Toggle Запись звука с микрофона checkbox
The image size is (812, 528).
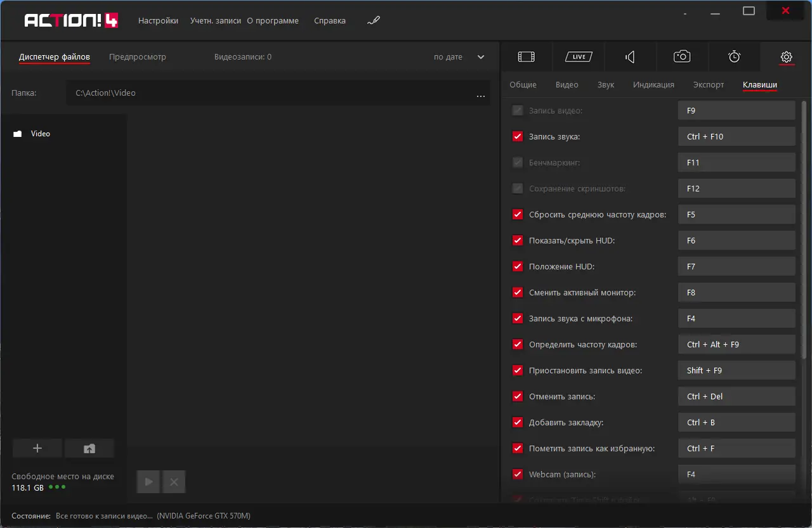point(518,318)
